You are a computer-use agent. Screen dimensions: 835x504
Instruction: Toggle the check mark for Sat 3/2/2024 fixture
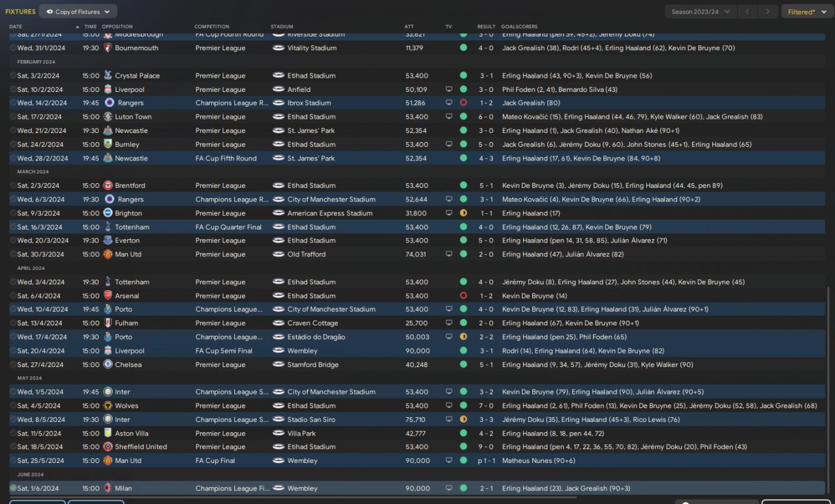13,76
